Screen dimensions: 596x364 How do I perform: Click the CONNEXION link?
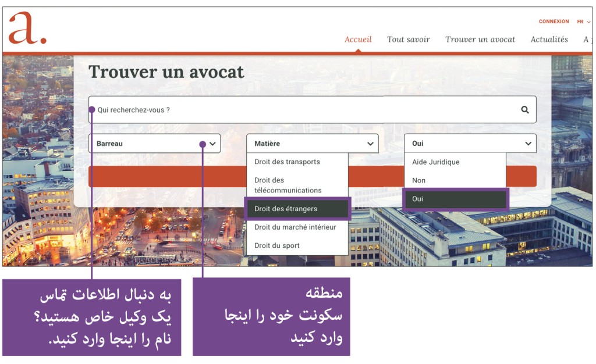tap(554, 22)
